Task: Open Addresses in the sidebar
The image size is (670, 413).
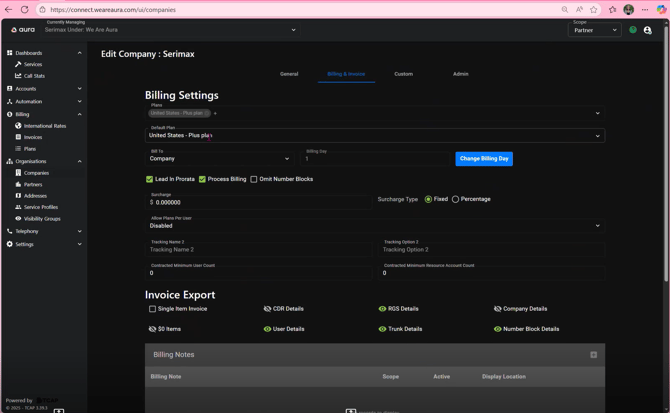Action: tap(35, 196)
